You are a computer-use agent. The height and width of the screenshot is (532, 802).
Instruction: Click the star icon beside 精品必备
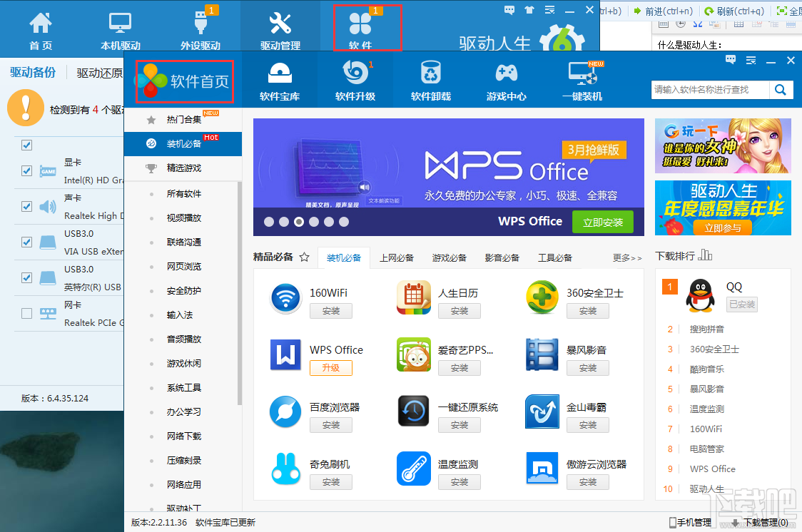point(305,257)
